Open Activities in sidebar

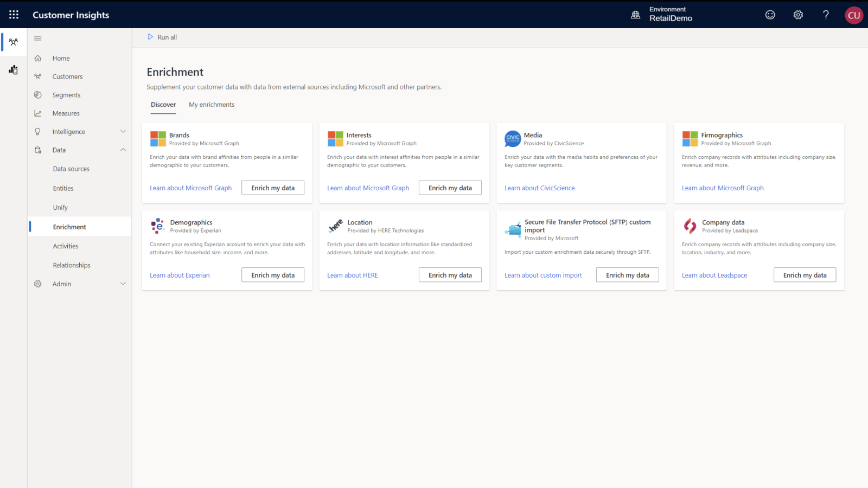[66, 246]
